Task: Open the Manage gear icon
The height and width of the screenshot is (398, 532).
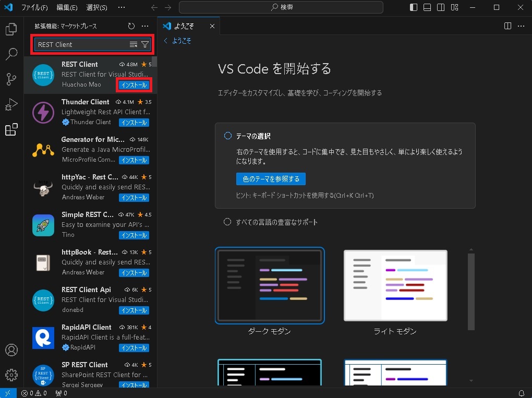Action: point(11,375)
